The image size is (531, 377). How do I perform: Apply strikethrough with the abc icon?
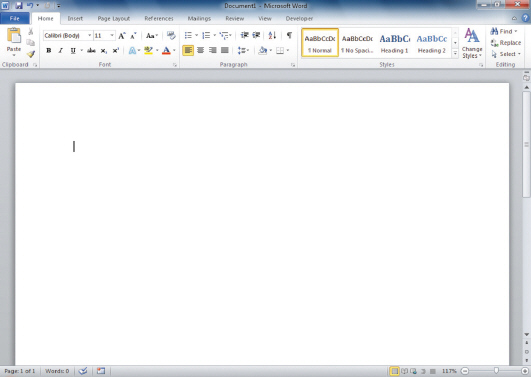[91, 50]
